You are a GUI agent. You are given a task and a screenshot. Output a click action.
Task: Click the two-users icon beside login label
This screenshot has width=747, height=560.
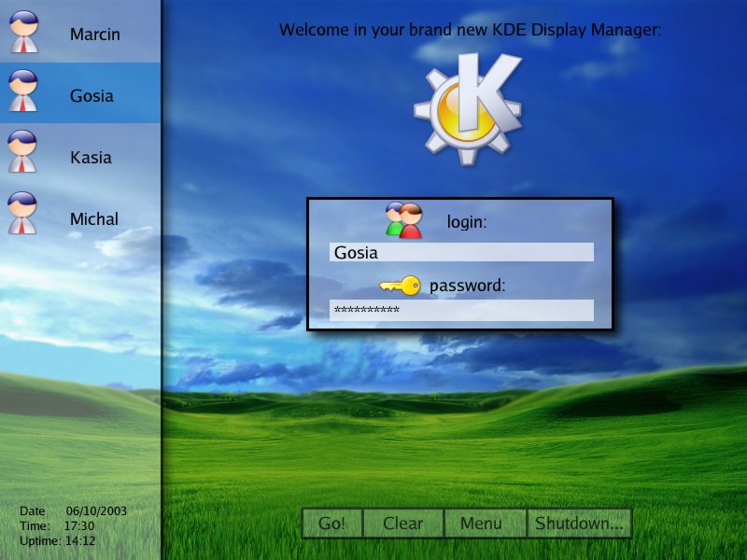[404, 220]
